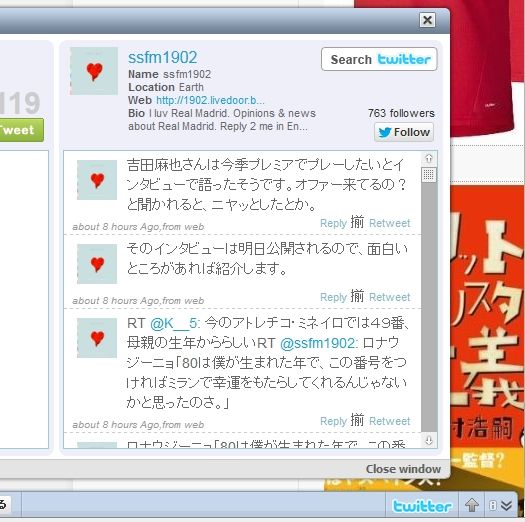Click the green Tweet button
This screenshot has height=522, width=525.
tap(20, 130)
